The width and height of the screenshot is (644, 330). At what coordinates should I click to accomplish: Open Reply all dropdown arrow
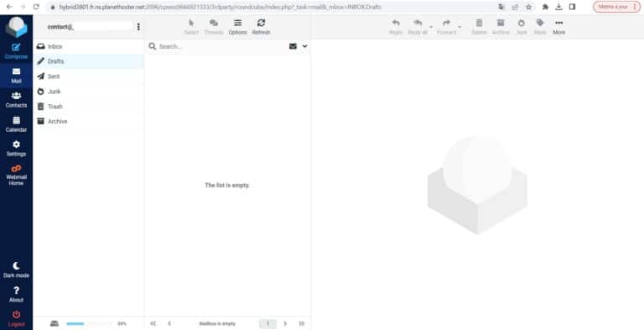pyautogui.click(x=431, y=27)
